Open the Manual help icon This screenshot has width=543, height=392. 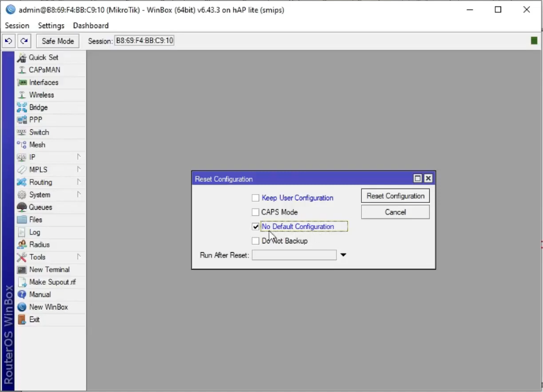click(x=22, y=295)
